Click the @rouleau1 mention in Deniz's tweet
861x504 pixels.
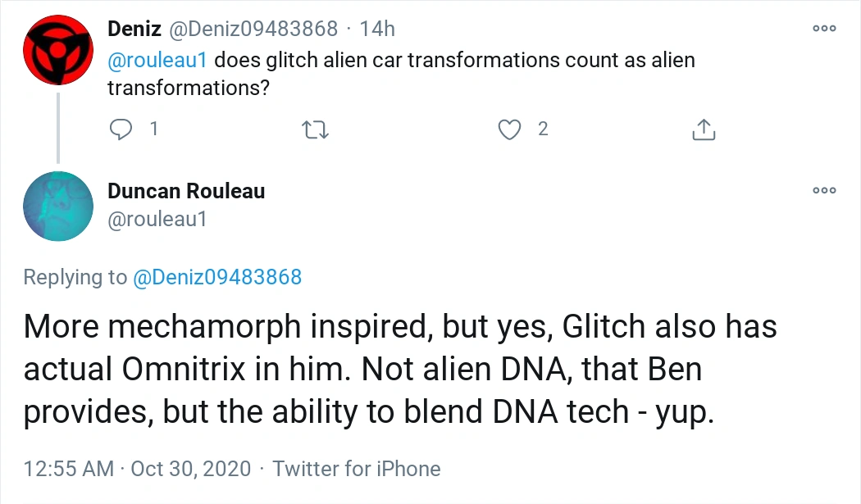158,61
